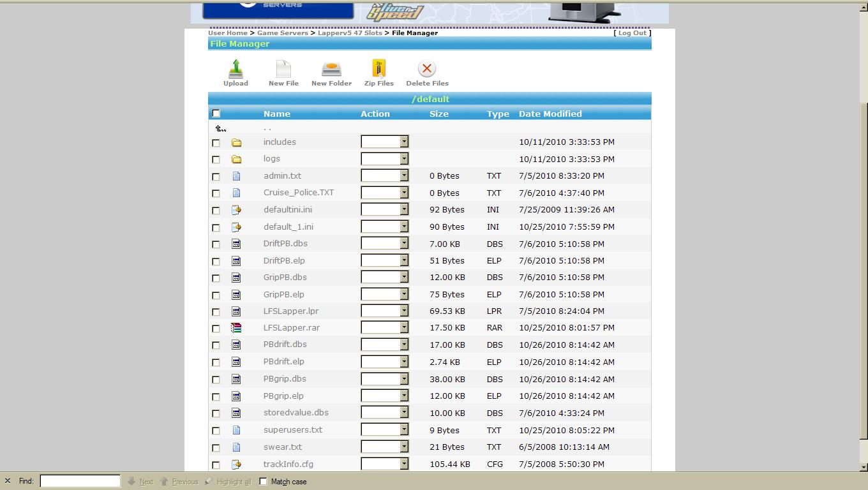
Task: Create a New File via icon
Action: tap(283, 68)
